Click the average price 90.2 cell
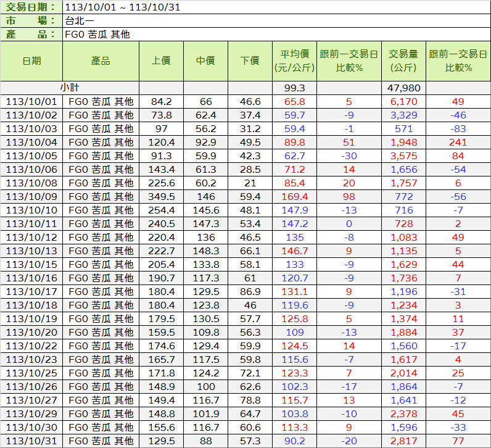The height and width of the screenshot is (448, 491). (294, 441)
